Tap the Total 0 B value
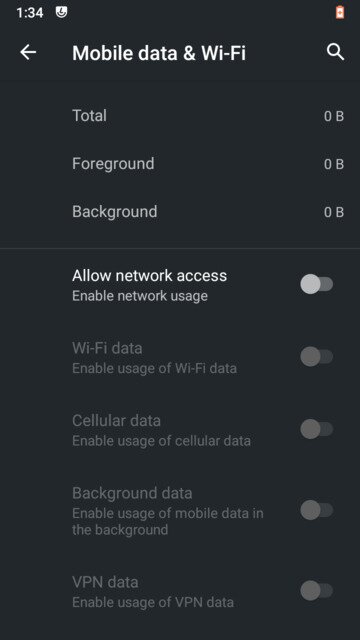 pos(334,116)
